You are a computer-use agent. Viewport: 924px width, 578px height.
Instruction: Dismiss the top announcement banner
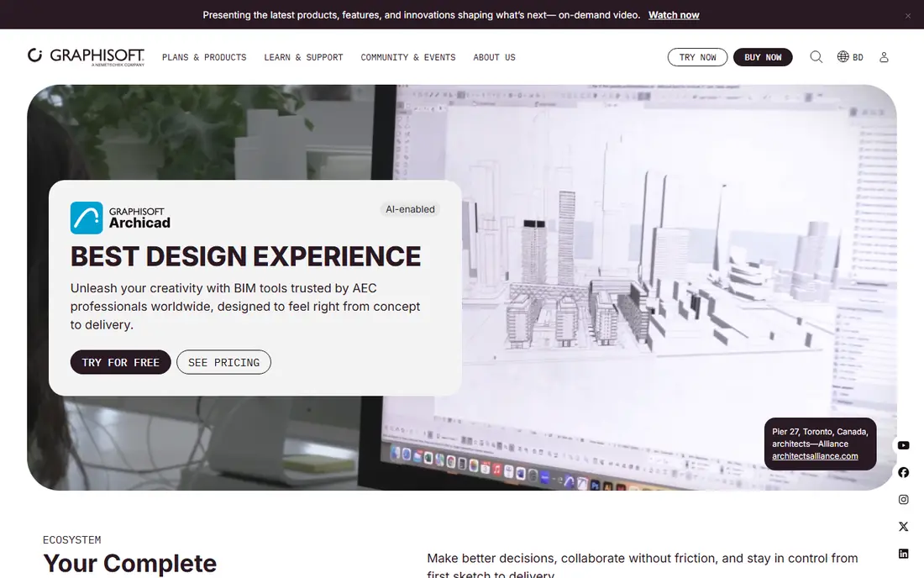coord(907,16)
